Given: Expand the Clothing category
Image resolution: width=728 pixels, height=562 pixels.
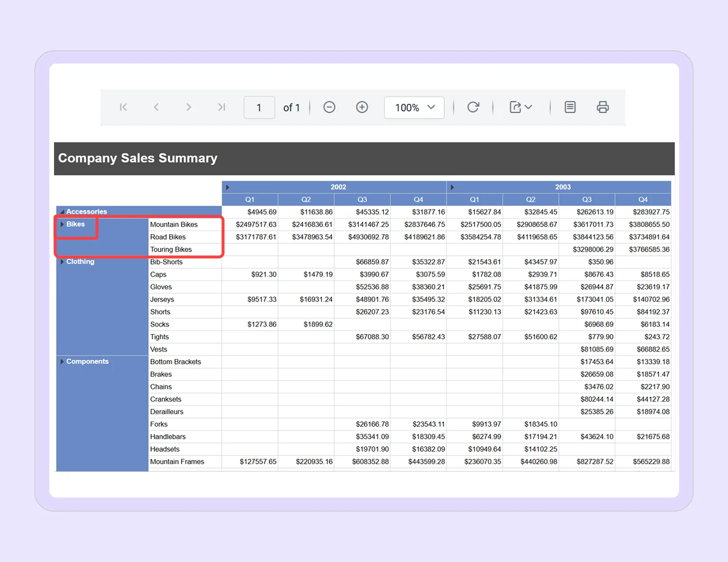Looking at the screenshot, I should pos(62,262).
